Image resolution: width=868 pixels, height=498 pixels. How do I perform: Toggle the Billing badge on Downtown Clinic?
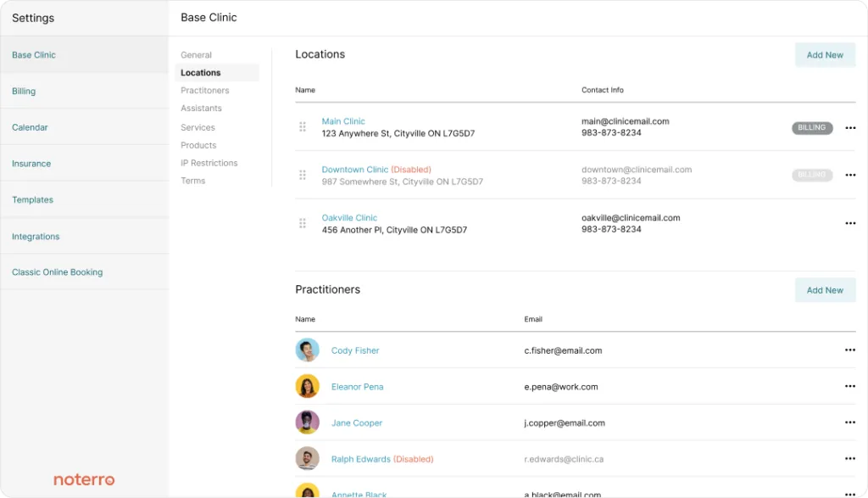coord(812,175)
